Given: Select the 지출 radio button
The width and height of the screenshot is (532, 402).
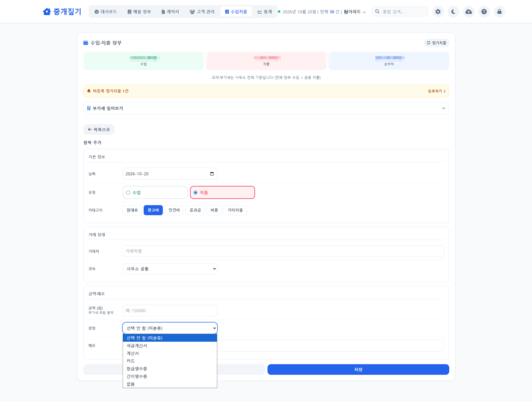Looking at the screenshot, I should click(x=195, y=193).
